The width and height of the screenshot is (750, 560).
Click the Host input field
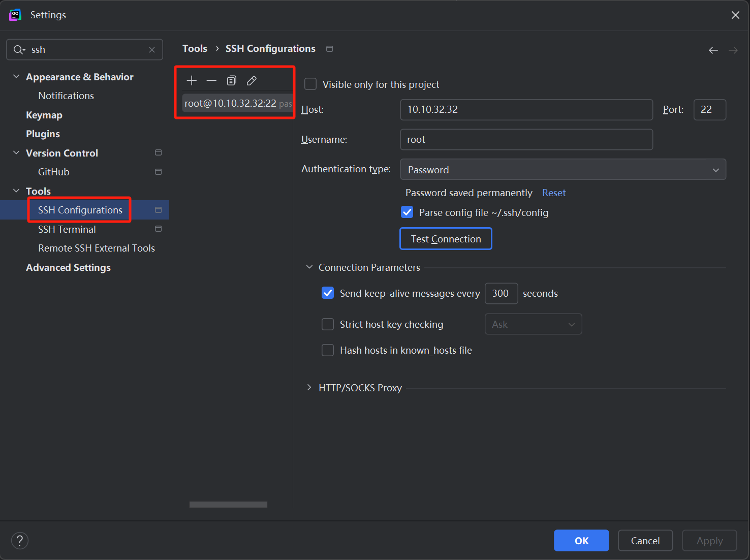[x=526, y=110]
